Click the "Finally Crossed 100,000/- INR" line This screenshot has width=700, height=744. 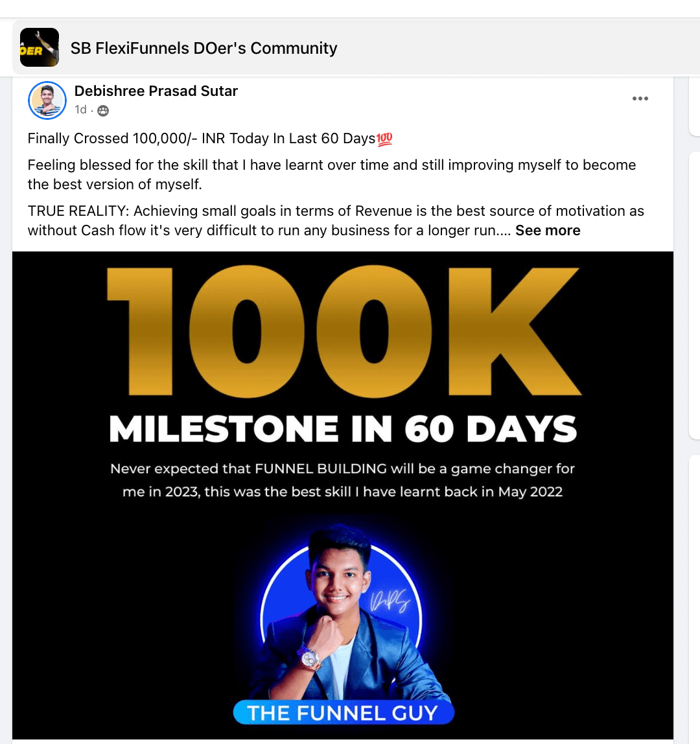[x=201, y=139]
